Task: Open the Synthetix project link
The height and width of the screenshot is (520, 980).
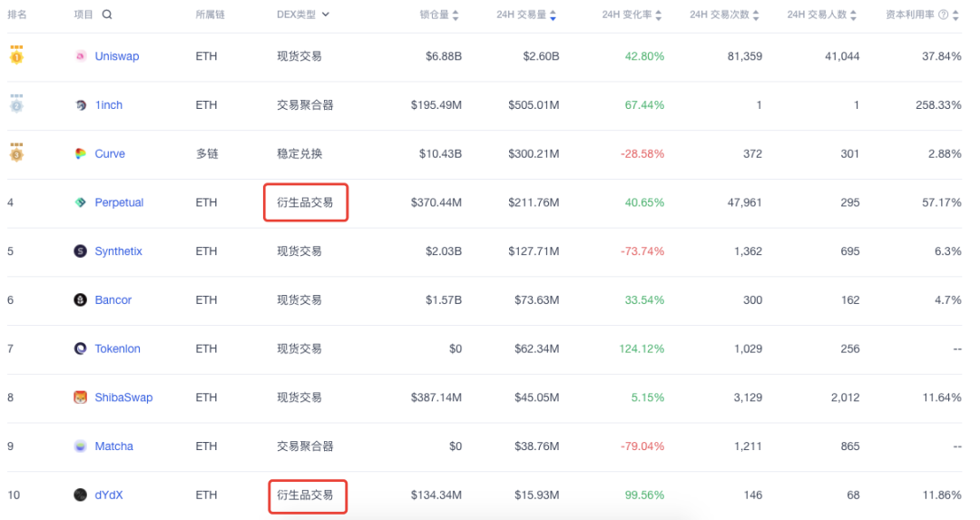Action: coord(119,251)
